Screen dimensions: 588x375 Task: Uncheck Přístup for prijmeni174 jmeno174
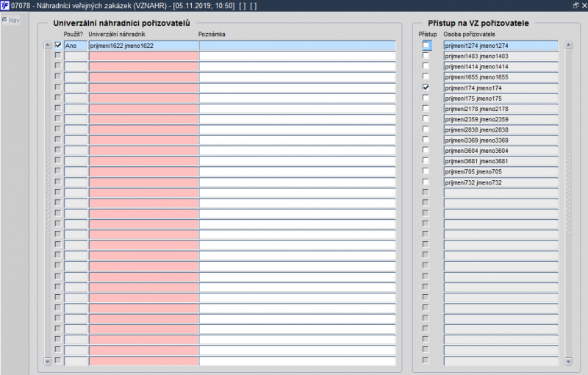pos(426,87)
